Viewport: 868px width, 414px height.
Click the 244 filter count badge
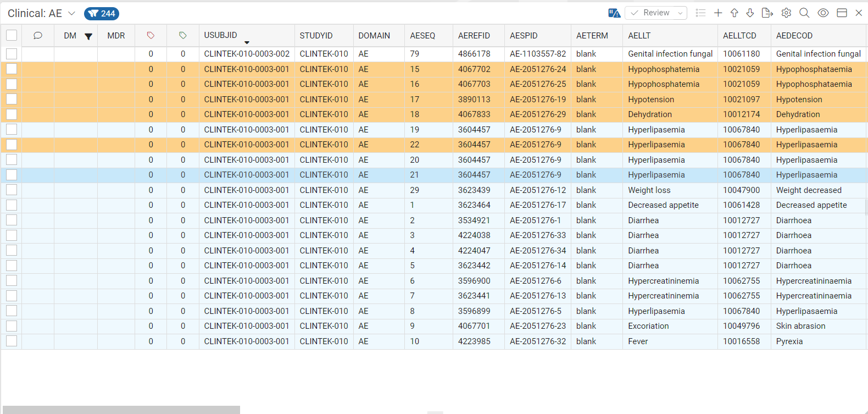pos(102,14)
